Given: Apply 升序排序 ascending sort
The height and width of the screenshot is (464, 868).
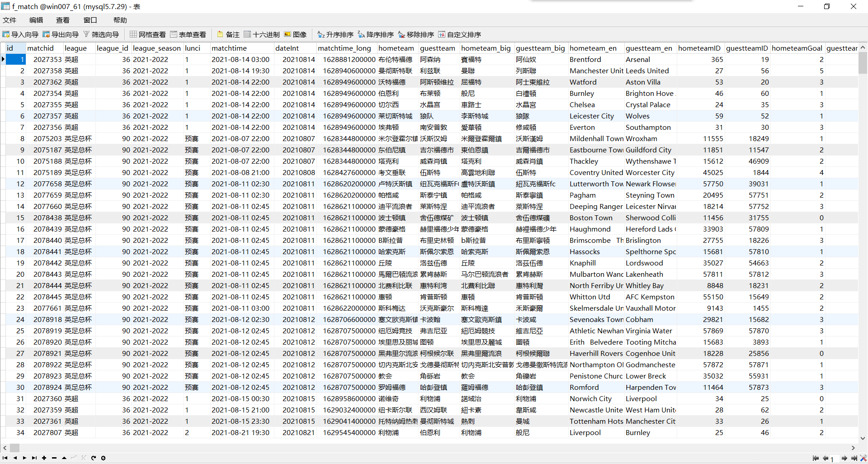Looking at the screenshot, I should pyautogui.click(x=335, y=34).
